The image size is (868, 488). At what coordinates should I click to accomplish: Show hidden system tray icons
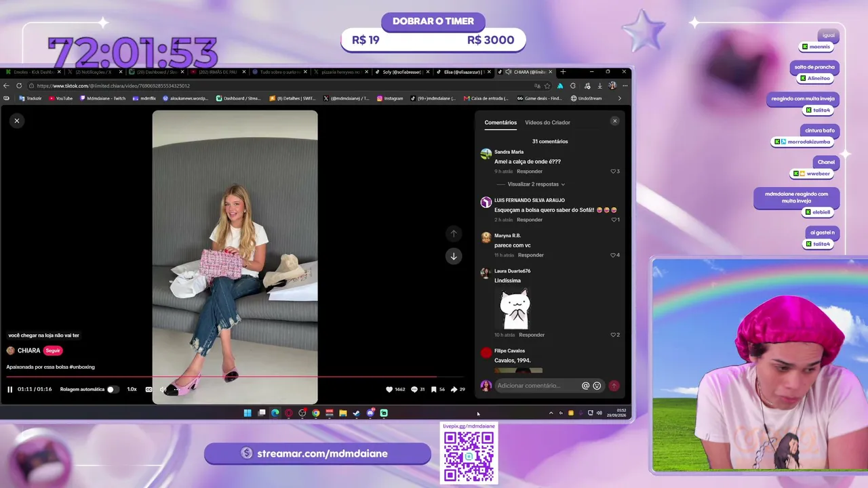tap(551, 413)
